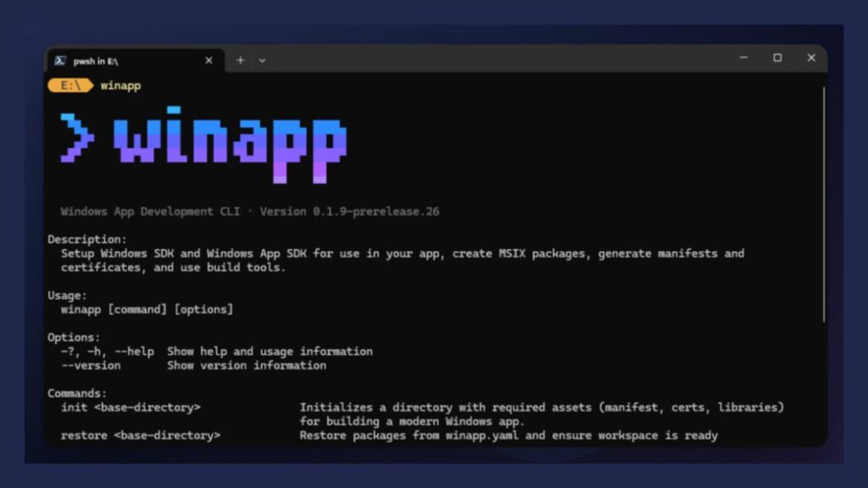The height and width of the screenshot is (488, 868).
Task: Select the init <base-directory> command text
Action: (x=130, y=408)
